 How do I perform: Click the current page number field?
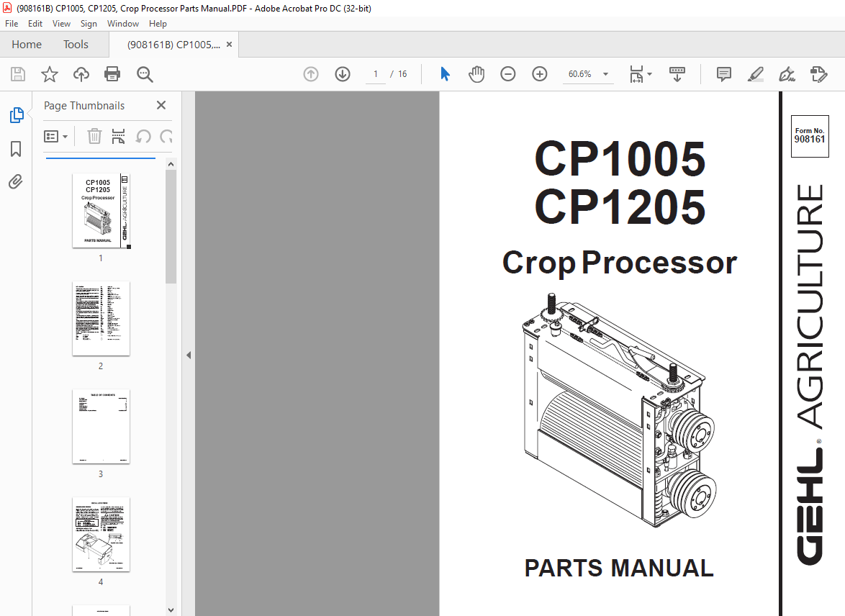pos(375,74)
